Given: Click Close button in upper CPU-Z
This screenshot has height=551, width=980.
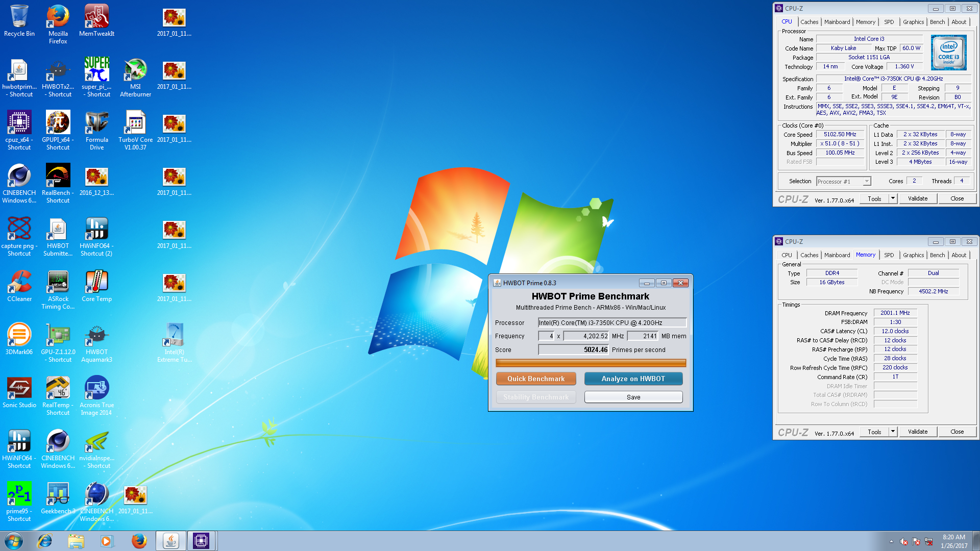Looking at the screenshot, I should click(957, 198).
